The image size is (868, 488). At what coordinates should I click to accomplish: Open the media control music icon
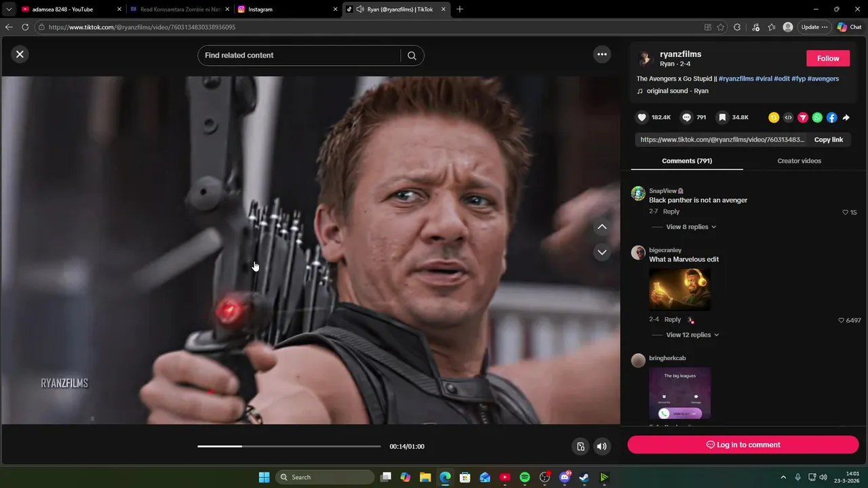pos(756,27)
